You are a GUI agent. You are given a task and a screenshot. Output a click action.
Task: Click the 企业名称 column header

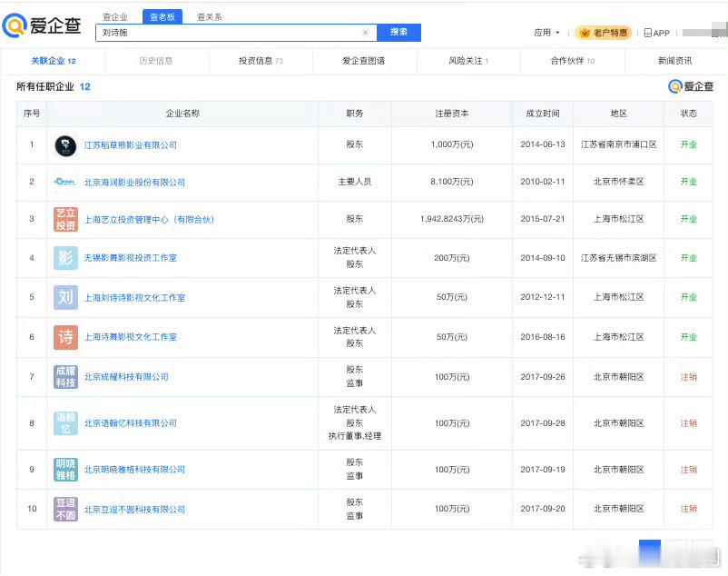click(x=182, y=114)
